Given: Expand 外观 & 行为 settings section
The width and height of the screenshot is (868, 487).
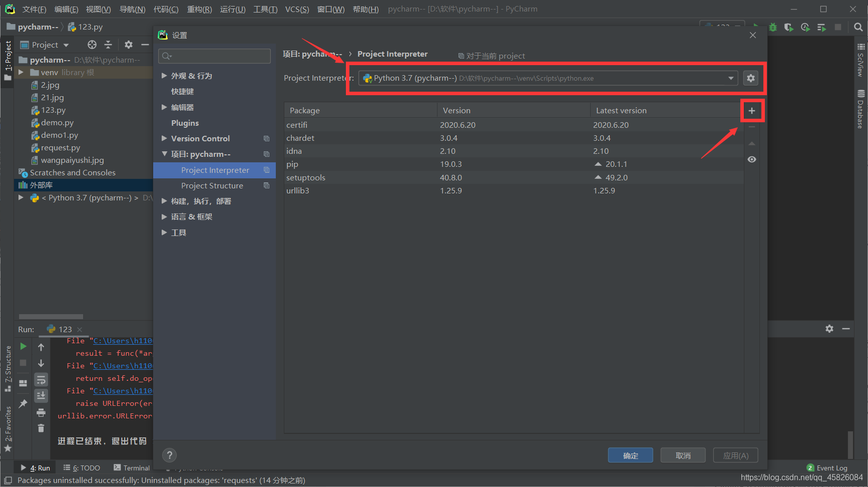Looking at the screenshot, I should coord(164,76).
